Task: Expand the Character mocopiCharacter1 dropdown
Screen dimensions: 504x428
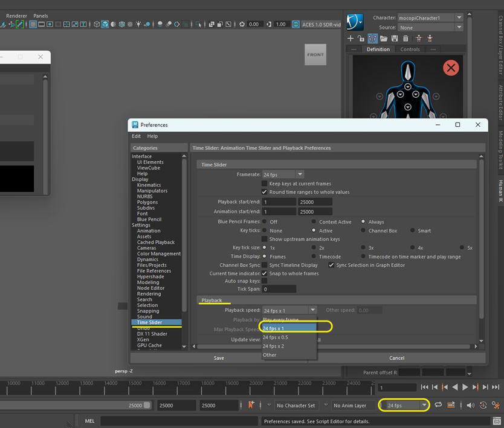Action: point(459,18)
